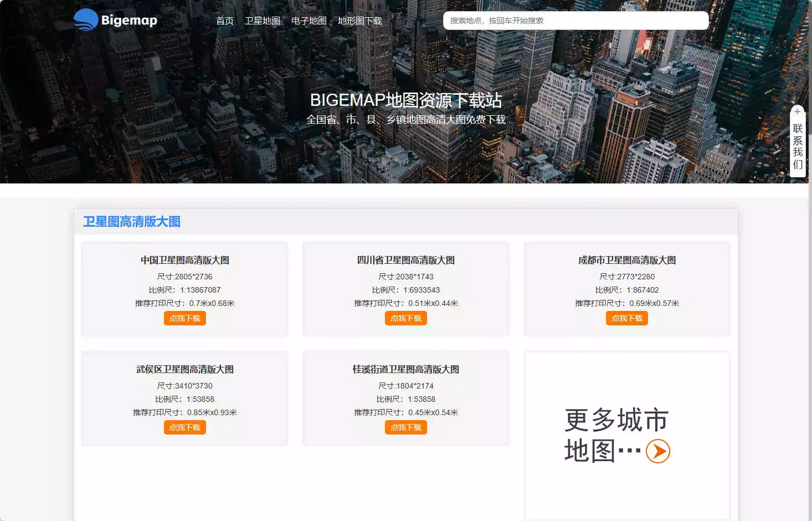
Task: Click the size text 尺寸:2805*2736
Action: tap(185, 277)
